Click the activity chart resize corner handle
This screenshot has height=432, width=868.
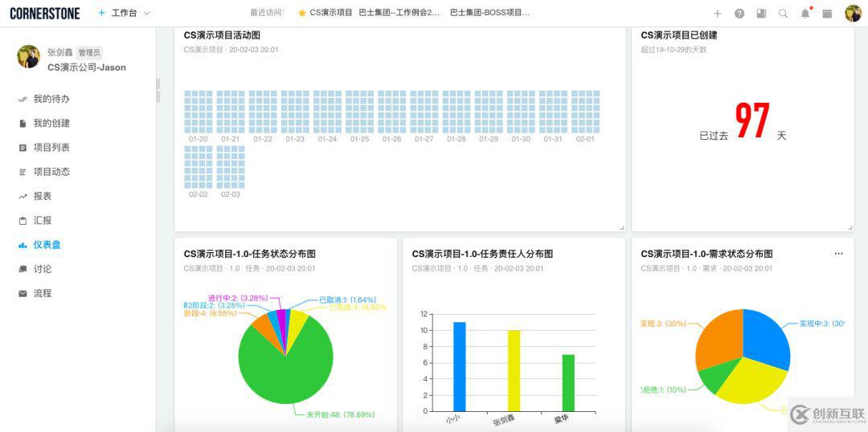point(621,227)
